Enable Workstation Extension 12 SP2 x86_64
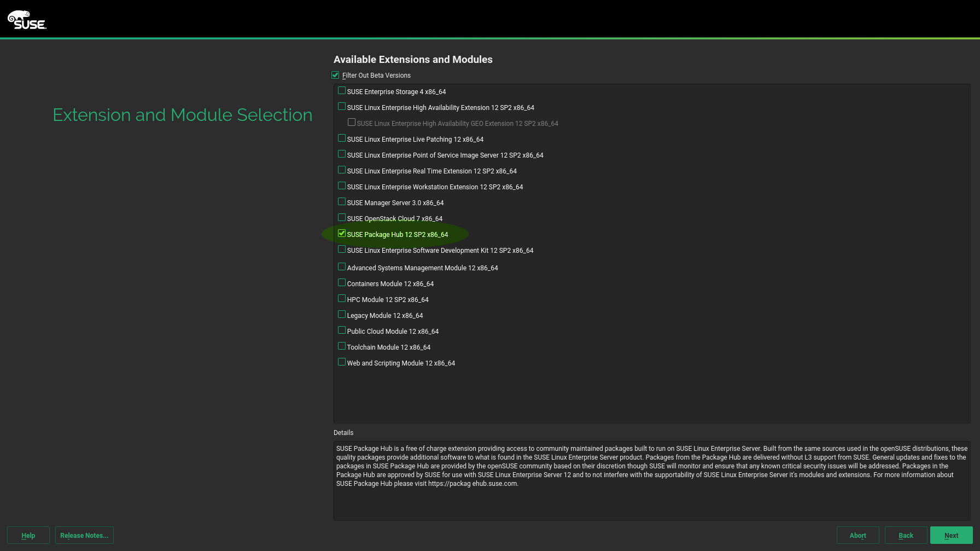980x551 pixels. tap(342, 186)
